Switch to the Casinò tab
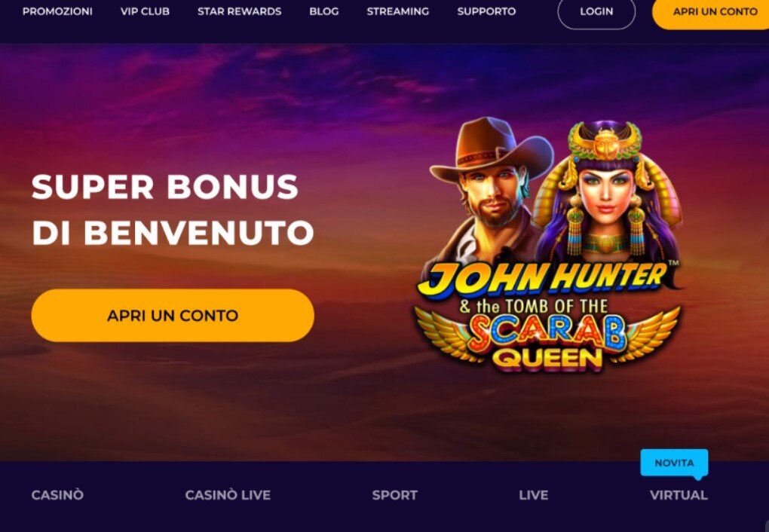769x532 pixels. [57, 495]
